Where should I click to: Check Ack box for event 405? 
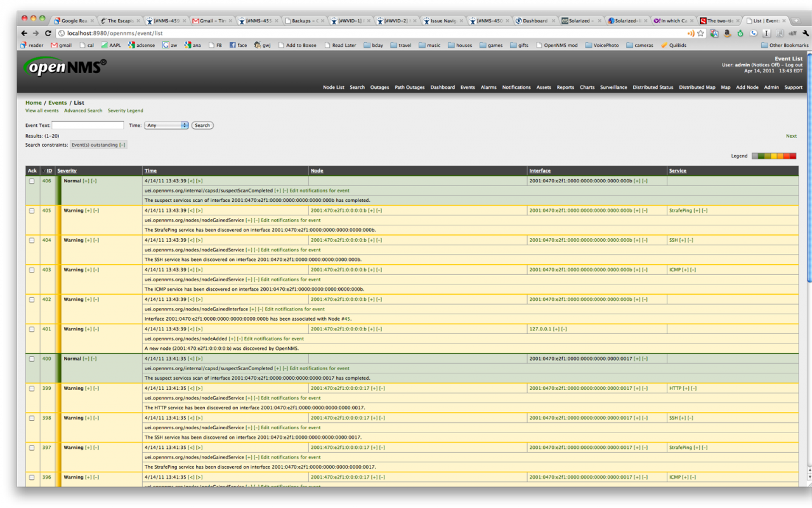coord(32,211)
